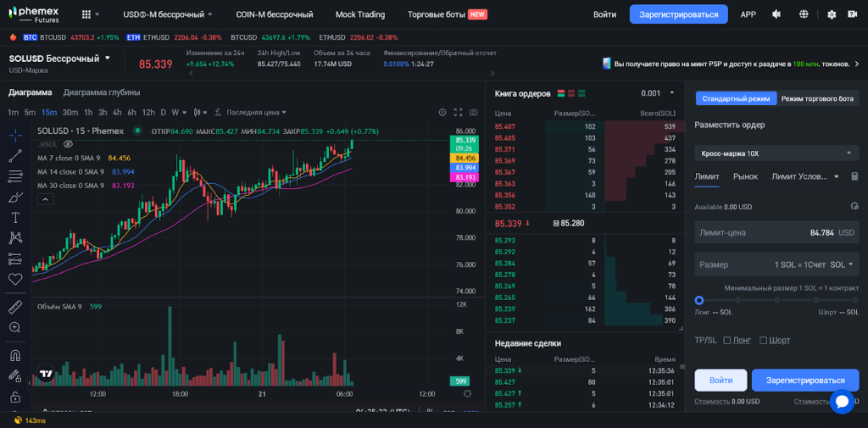Take a chart snapshot with camera icon
868x428 pixels.
[x=474, y=112]
